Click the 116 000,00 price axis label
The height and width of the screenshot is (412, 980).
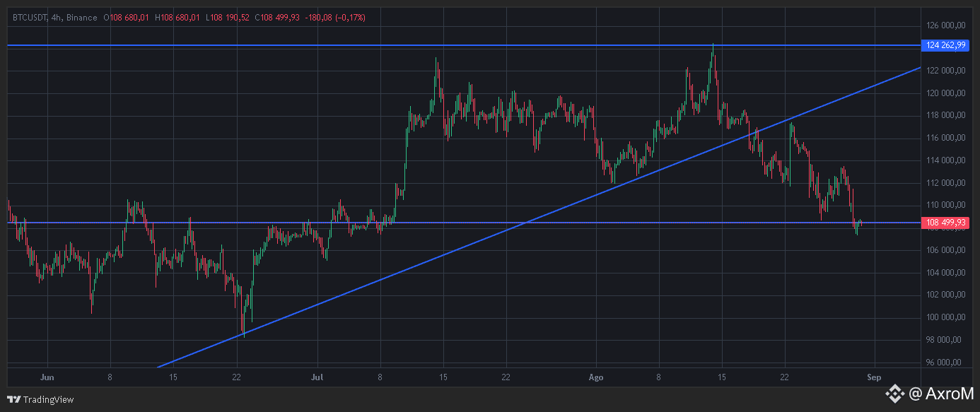point(945,138)
